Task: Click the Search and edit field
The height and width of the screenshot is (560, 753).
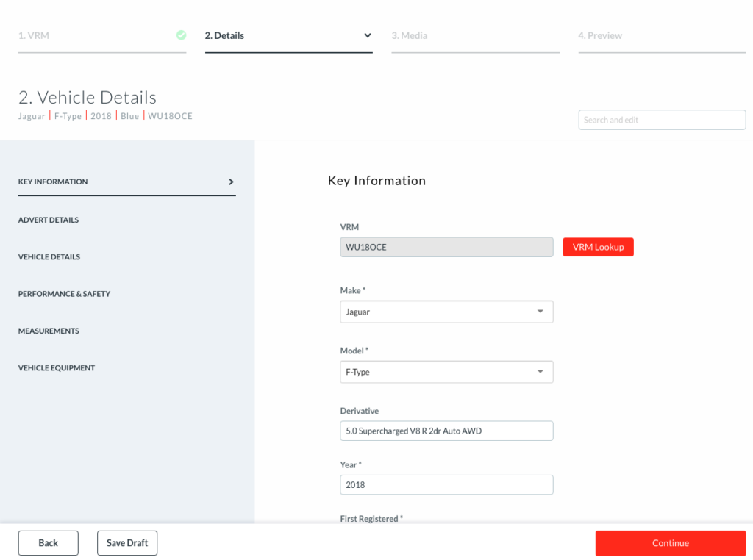Action: (x=662, y=120)
